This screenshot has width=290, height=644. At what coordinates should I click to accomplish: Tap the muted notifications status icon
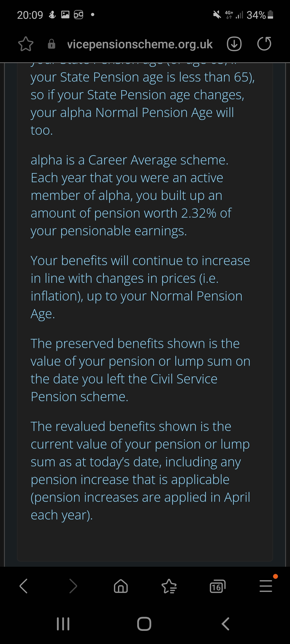217,14
